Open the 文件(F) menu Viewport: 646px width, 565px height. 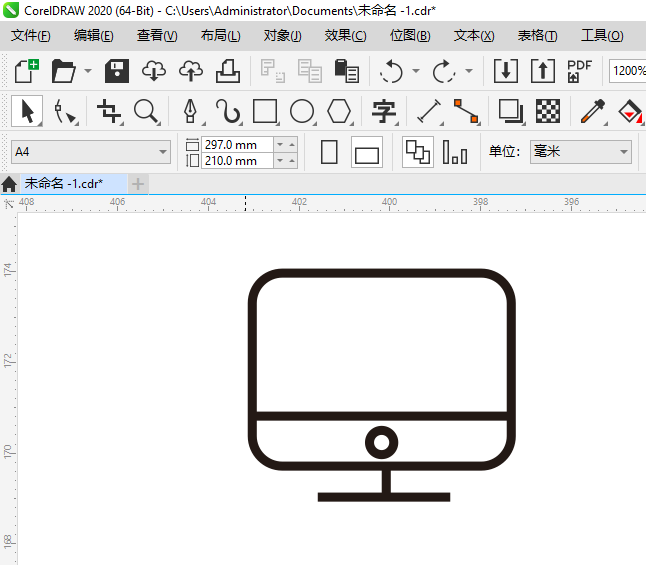(31, 35)
